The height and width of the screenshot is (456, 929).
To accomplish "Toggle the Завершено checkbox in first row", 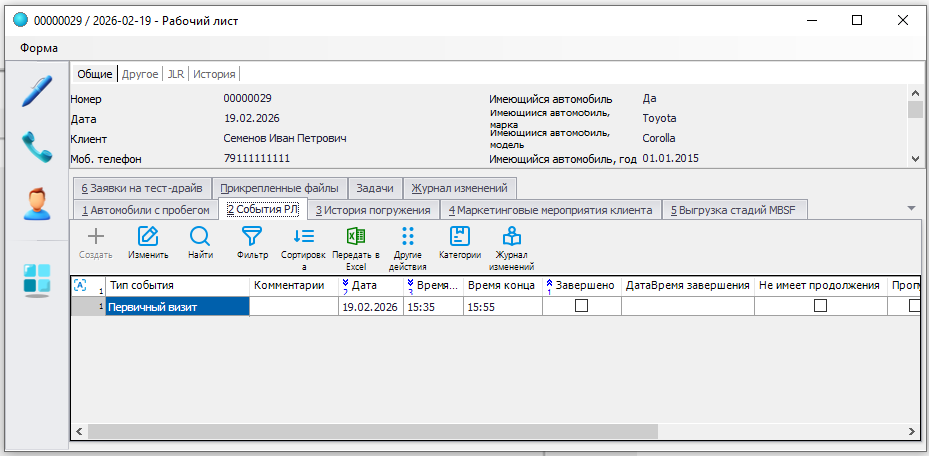I will (581, 307).
